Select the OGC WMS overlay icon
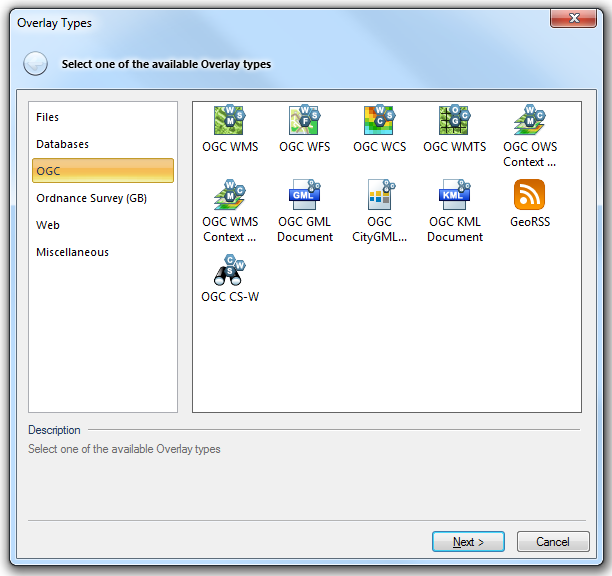The width and height of the screenshot is (612, 576). 230,120
